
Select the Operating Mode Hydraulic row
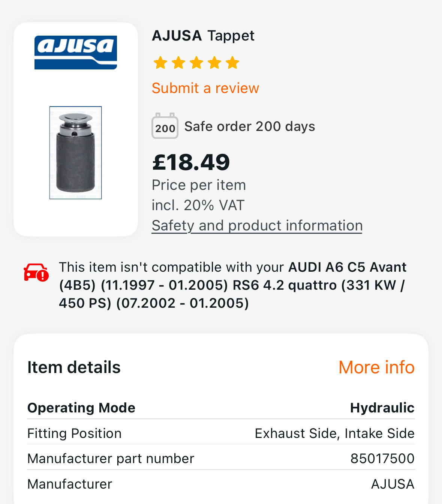pyautogui.click(x=221, y=408)
